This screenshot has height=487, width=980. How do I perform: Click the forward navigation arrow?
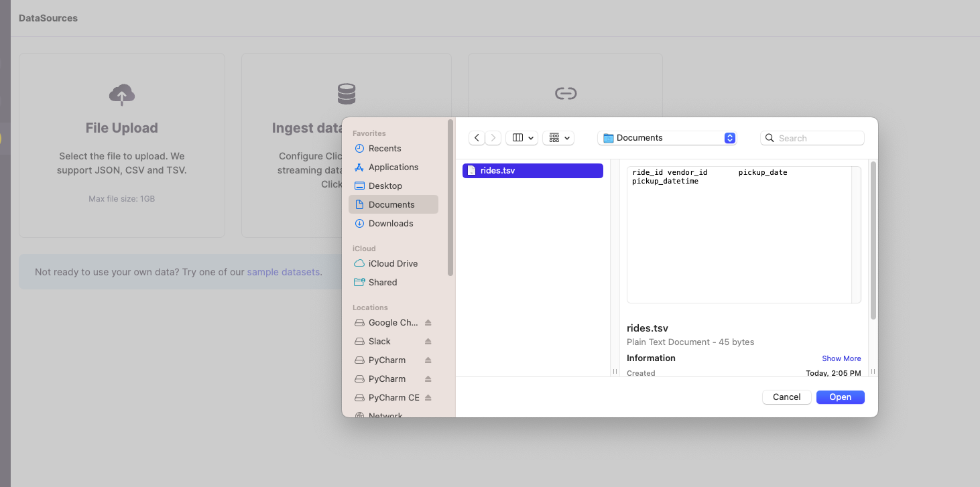[493, 138]
